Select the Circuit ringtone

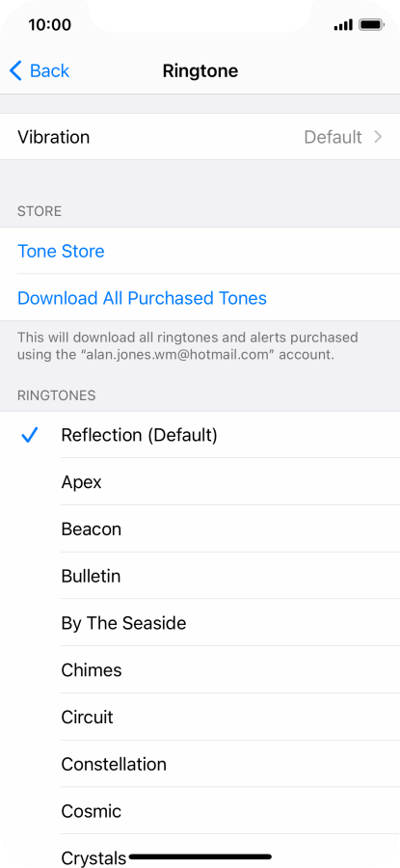[x=200, y=718]
